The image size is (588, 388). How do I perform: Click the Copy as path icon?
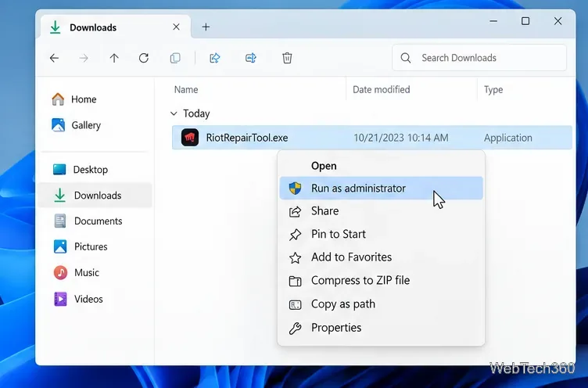coord(295,305)
